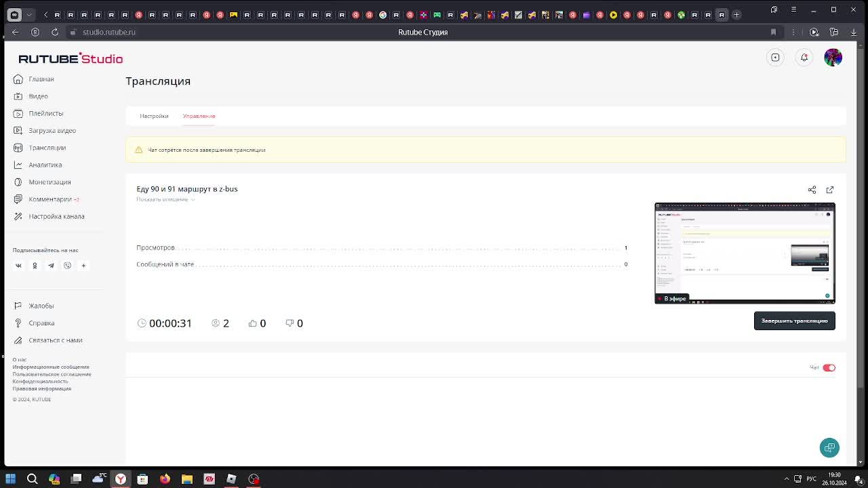Toggle the Чат switch off

829,367
